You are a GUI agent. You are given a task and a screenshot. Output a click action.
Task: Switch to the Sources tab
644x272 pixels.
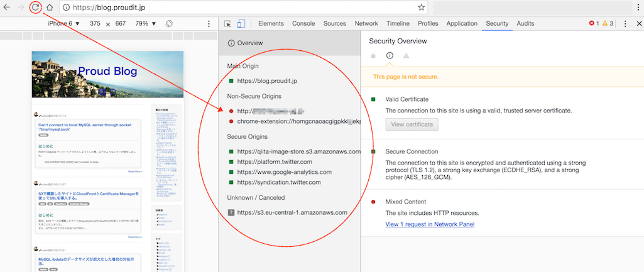pos(335,23)
